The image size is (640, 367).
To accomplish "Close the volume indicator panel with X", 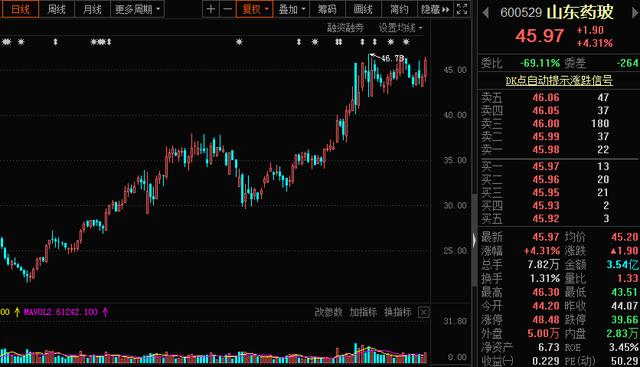I will click(x=424, y=313).
